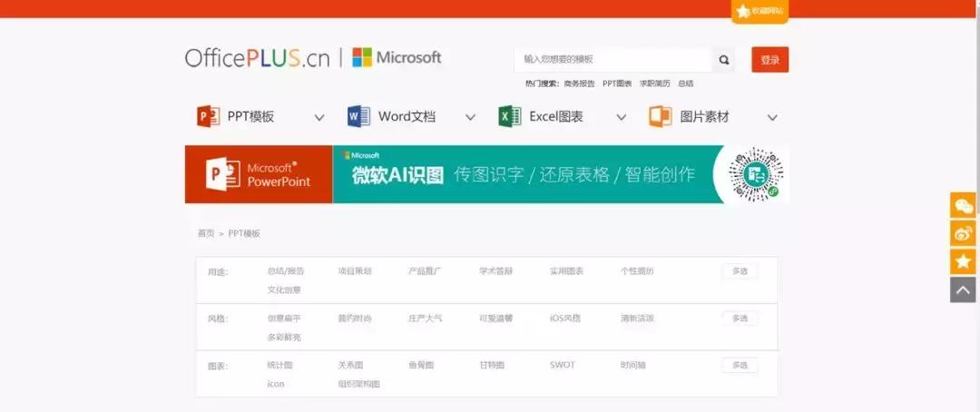Choose the 鱼骨图 chart filter

click(x=421, y=365)
